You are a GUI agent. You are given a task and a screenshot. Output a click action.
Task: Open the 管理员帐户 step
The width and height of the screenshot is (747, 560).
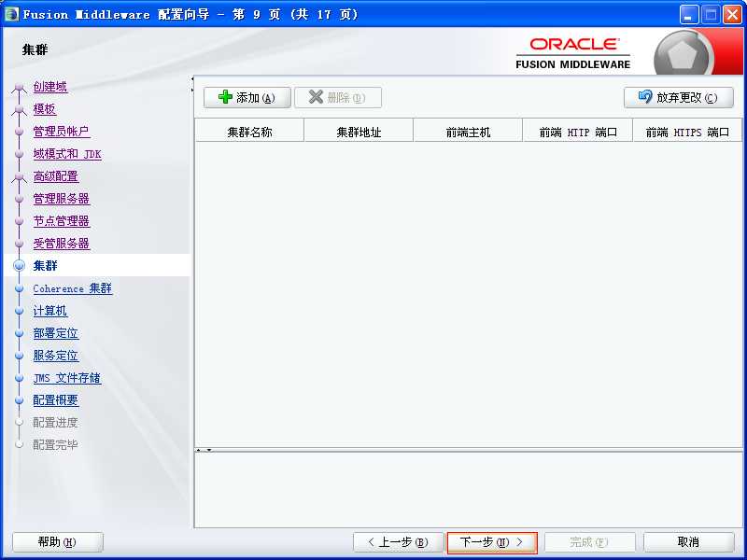pos(62,132)
